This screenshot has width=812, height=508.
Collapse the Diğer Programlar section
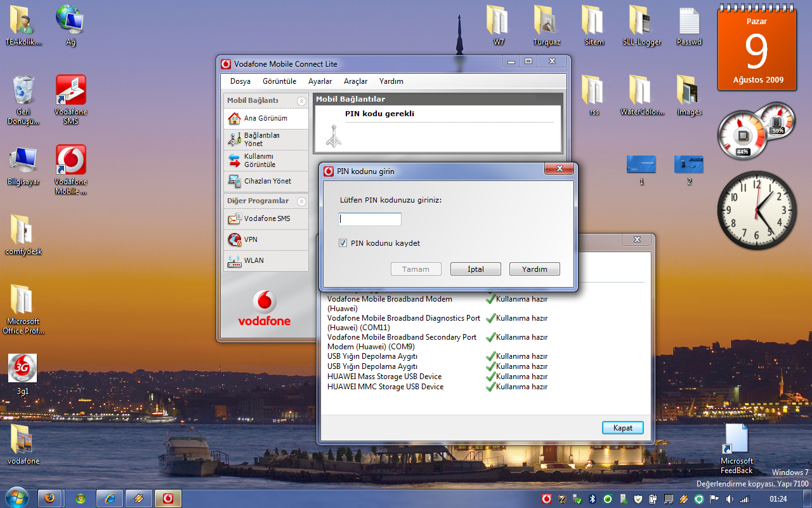301,201
